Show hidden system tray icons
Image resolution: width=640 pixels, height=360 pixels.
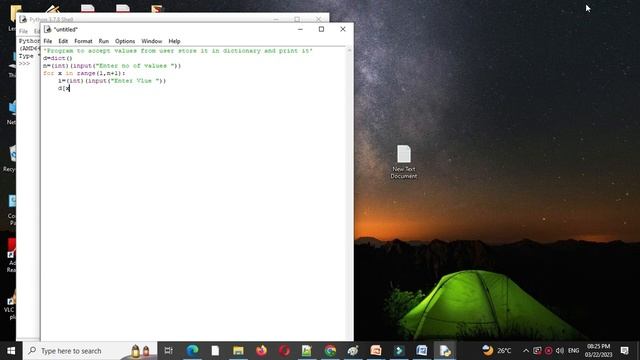[x=526, y=351]
